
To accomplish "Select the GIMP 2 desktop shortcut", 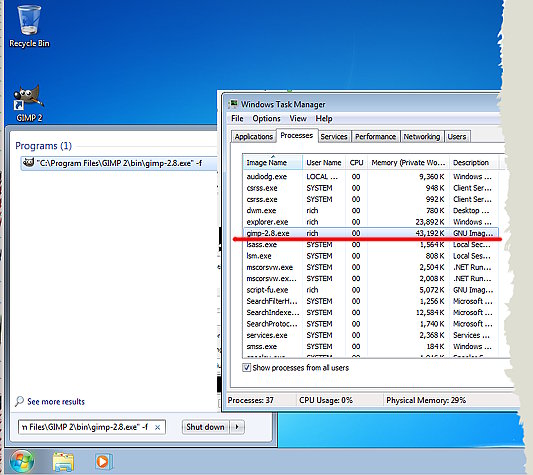I will pyautogui.click(x=29, y=104).
